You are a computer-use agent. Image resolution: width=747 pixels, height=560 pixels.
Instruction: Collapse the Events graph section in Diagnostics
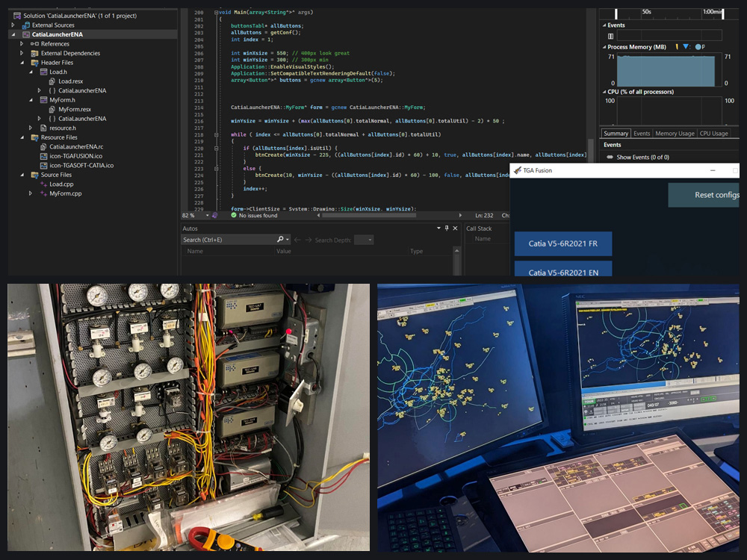604,25
